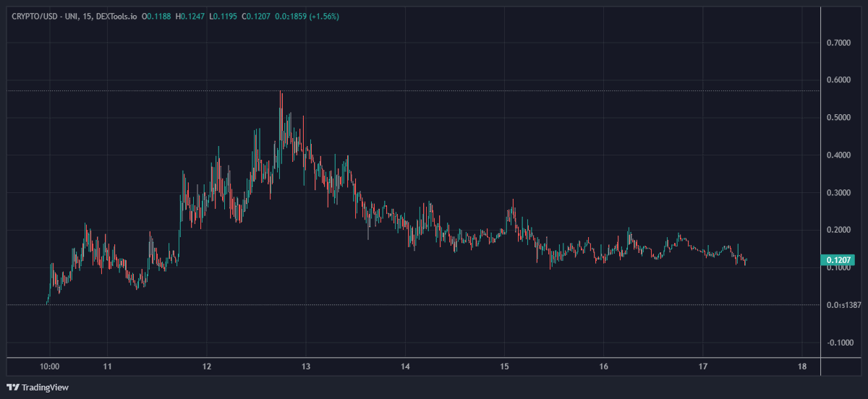Click the -0.1000 price axis label
Screen dimensions: 868x399
(839, 343)
